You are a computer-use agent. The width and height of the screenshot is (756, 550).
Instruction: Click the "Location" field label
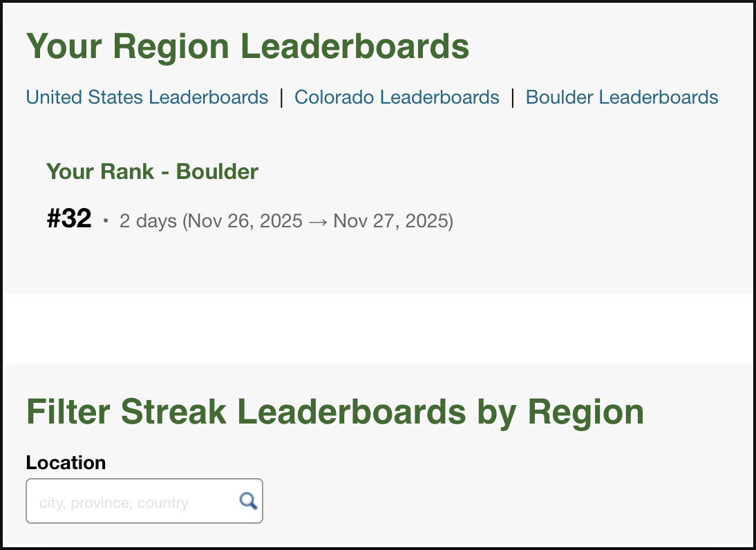coord(66,462)
